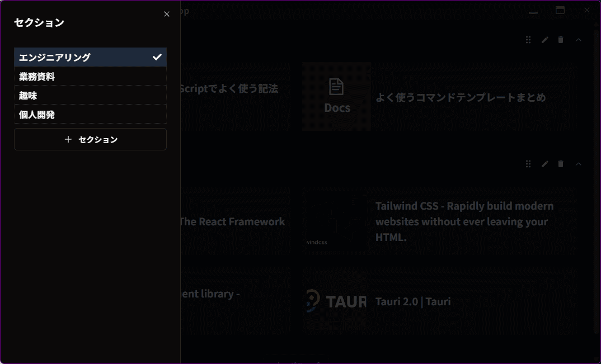This screenshot has height=364, width=601.
Task: Click the checkmark on the エンジニアリング row
Action: [x=157, y=57]
